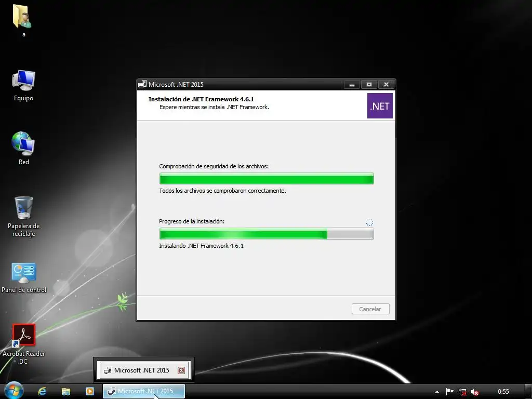Viewport: 532px width, 399px height.
Task: Click the muted volume tray icon
Action: coord(475,392)
